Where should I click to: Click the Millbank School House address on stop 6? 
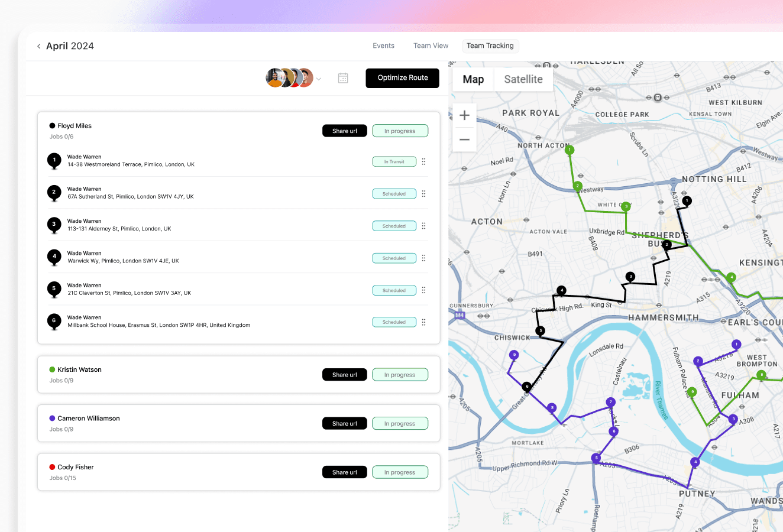tap(158, 325)
